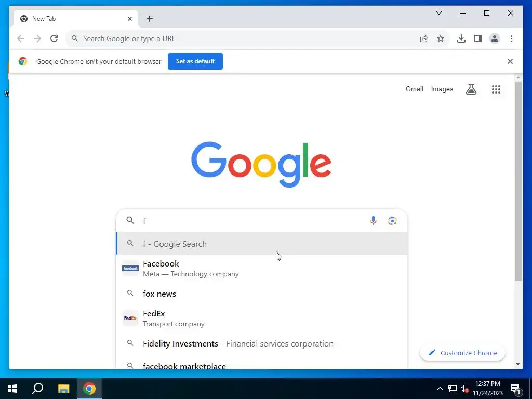Open the tab search chevron

(438, 13)
